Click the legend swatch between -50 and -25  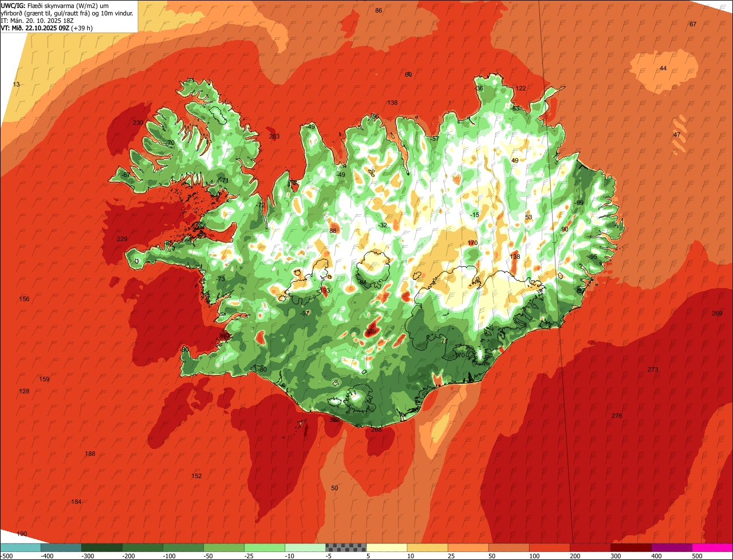(224, 547)
